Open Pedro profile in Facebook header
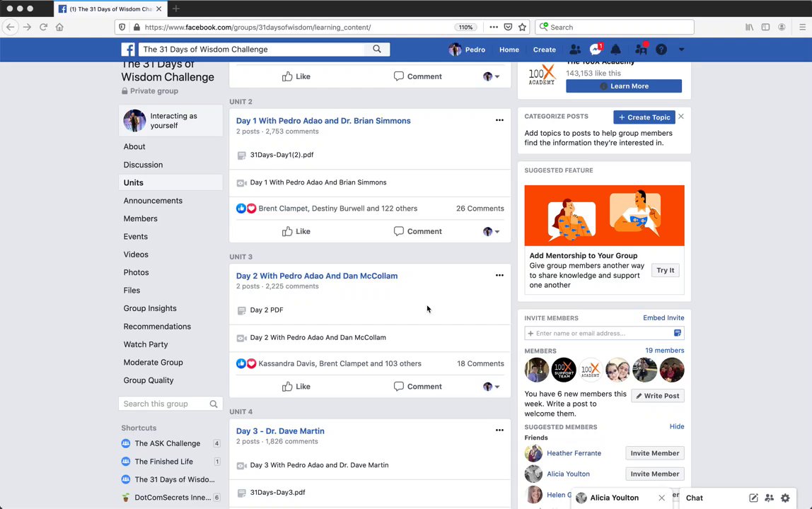 tap(467, 49)
